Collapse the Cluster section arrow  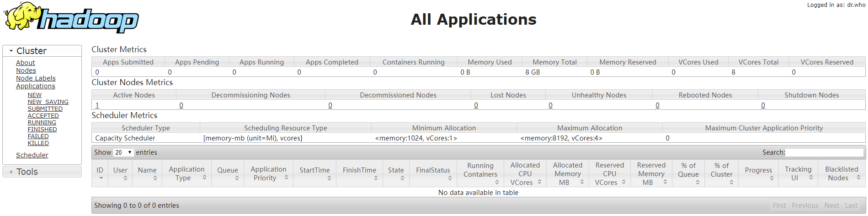click(x=11, y=51)
